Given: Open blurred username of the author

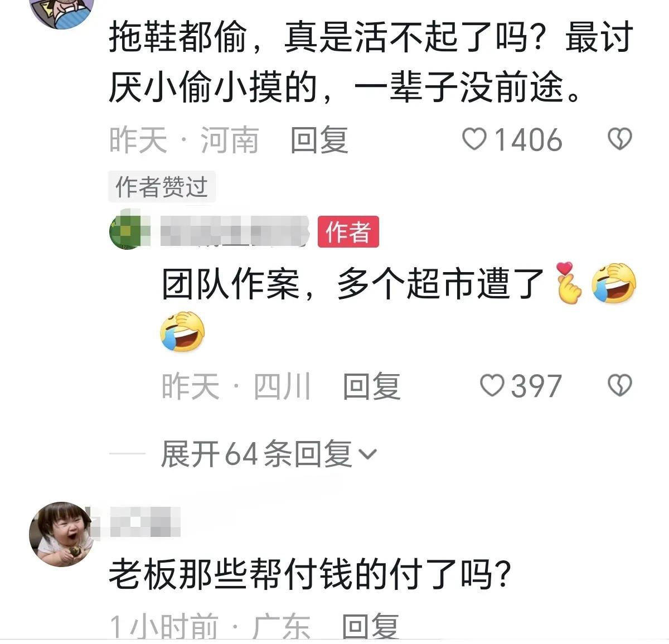Looking at the screenshot, I should (x=235, y=231).
